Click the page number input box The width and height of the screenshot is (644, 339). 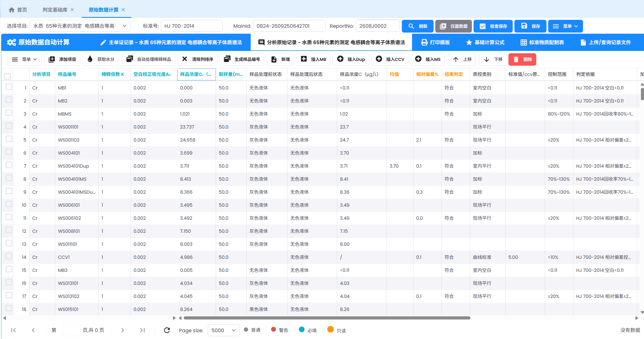[x=71, y=330]
